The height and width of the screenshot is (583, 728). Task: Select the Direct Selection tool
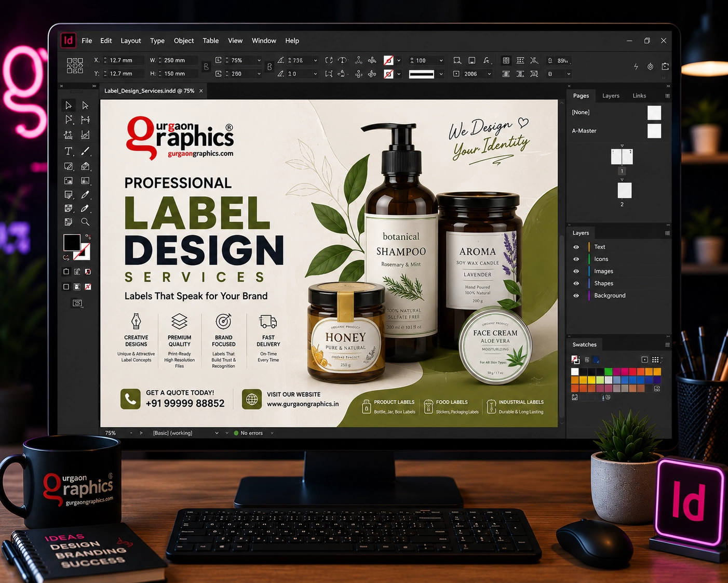click(x=85, y=105)
